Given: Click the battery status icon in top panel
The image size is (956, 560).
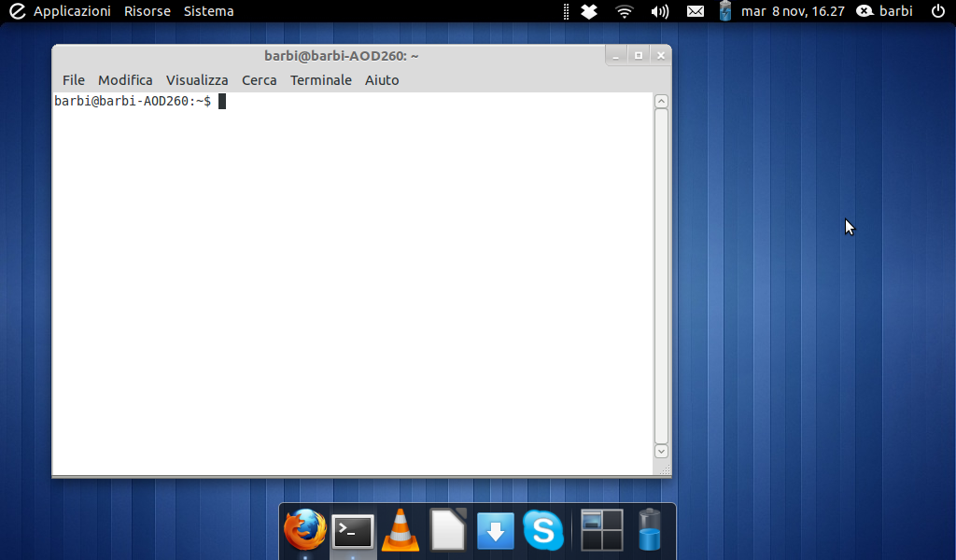Looking at the screenshot, I should point(724,11).
